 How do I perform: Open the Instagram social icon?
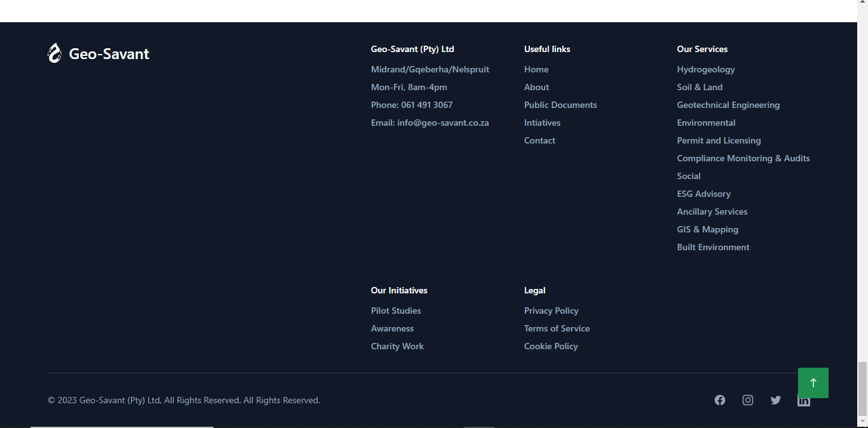748,400
